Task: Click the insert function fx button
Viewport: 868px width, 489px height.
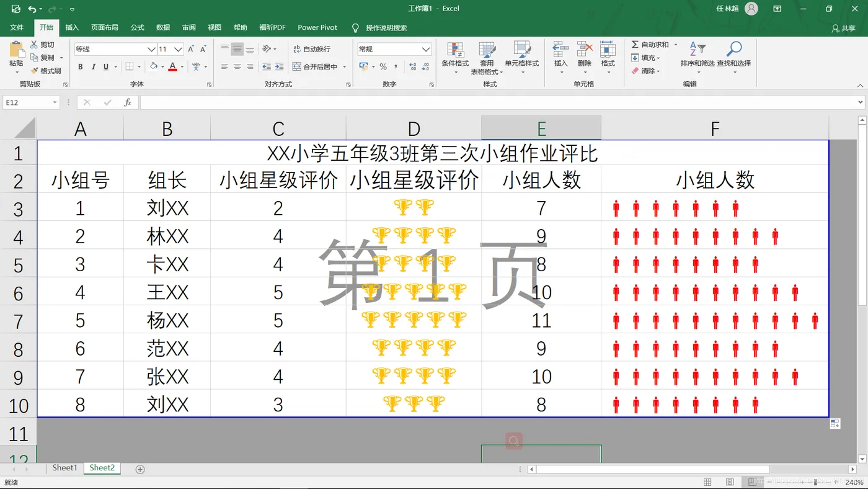Action: point(128,102)
